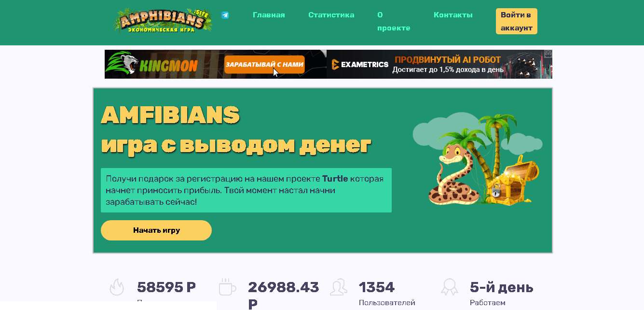
Task: Click the 5-й день stat text
Action: click(502, 287)
